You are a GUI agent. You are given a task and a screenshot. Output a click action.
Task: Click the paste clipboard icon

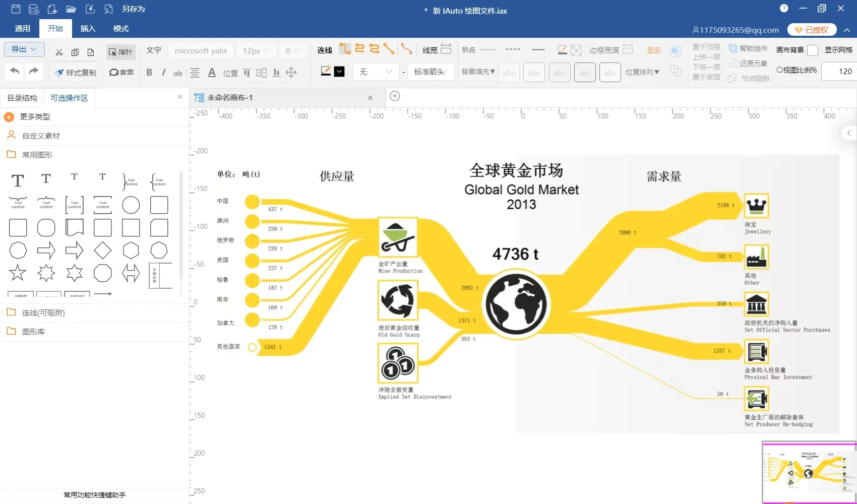[91, 52]
